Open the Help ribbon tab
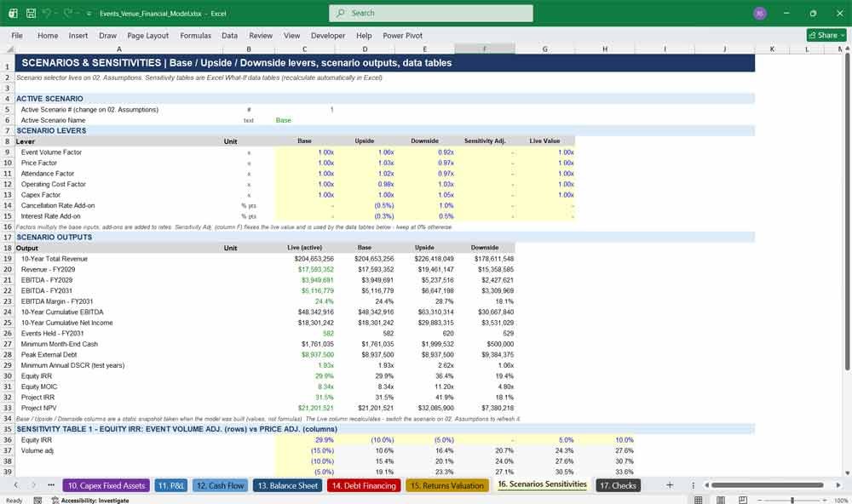Viewport: 852px width, 504px height. 364,35
